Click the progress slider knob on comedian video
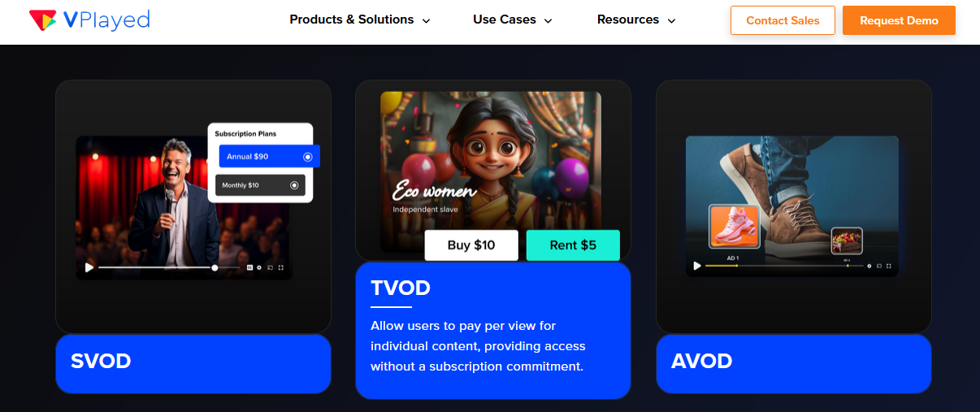 point(215,267)
